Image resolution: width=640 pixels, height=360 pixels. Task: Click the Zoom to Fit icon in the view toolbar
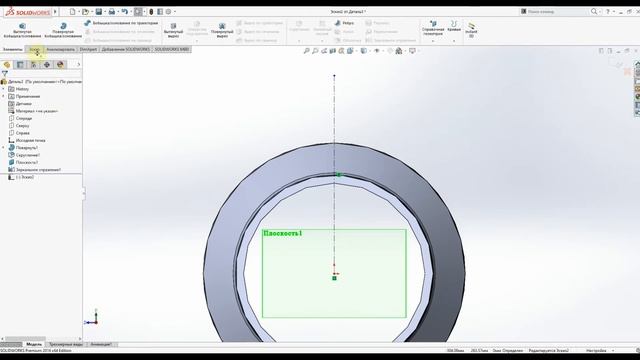(307, 51)
